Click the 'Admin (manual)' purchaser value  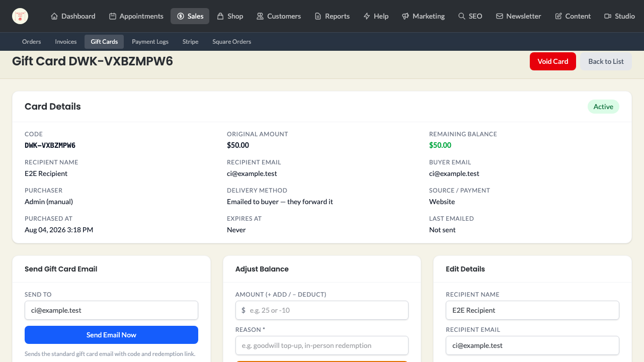pyautogui.click(x=49, y=202)
